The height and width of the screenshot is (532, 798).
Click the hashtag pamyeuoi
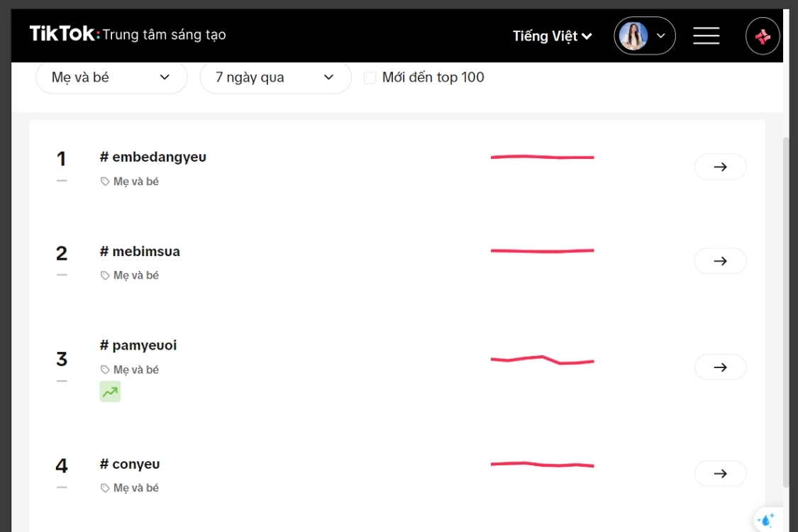(138, 345)
